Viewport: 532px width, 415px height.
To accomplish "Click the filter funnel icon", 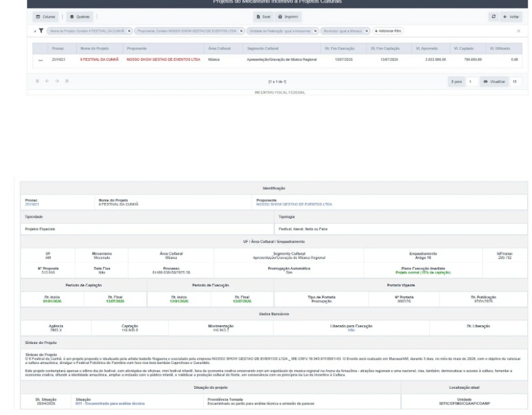I will 41,31.
